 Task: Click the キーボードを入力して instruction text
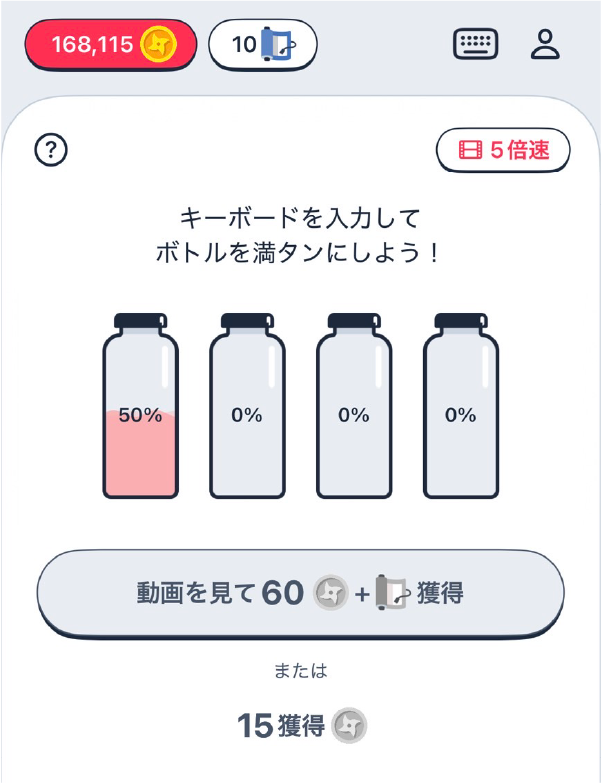tap(300, 216)
